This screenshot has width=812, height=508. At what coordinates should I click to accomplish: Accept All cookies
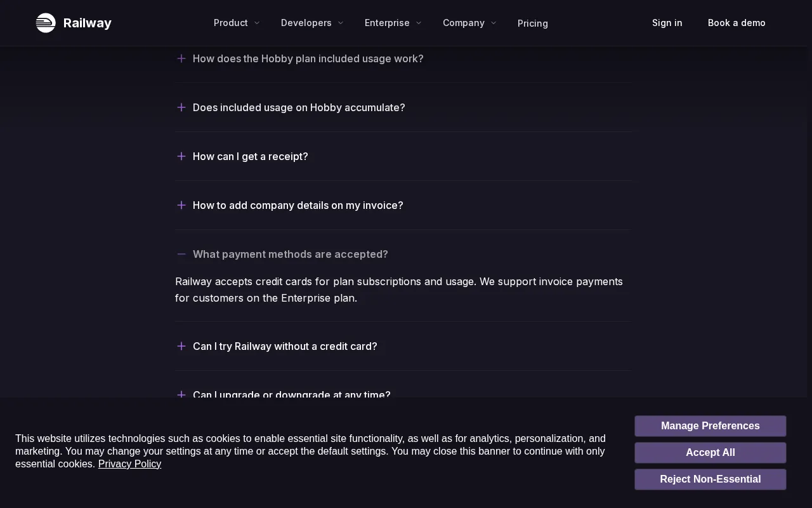tap(710, 453)
